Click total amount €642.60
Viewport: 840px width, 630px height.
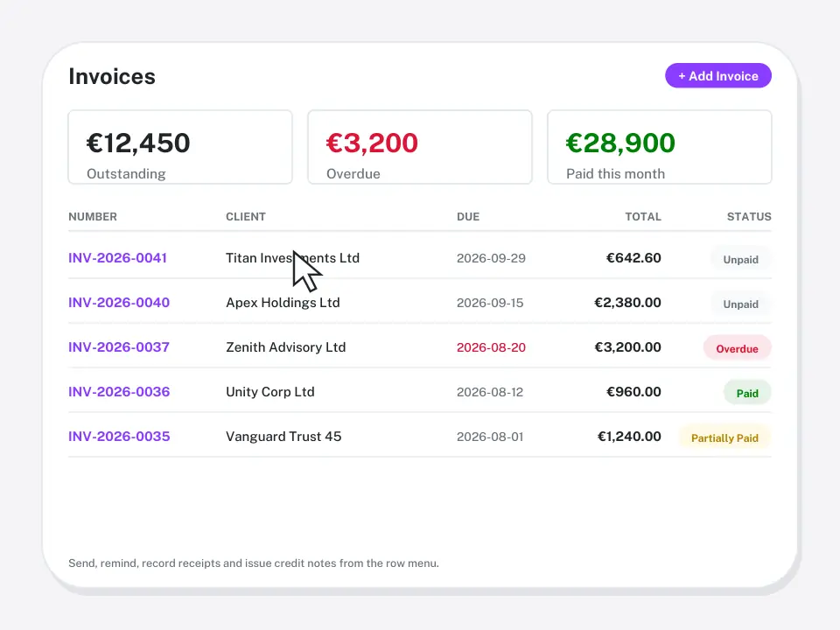coord(633,258)
